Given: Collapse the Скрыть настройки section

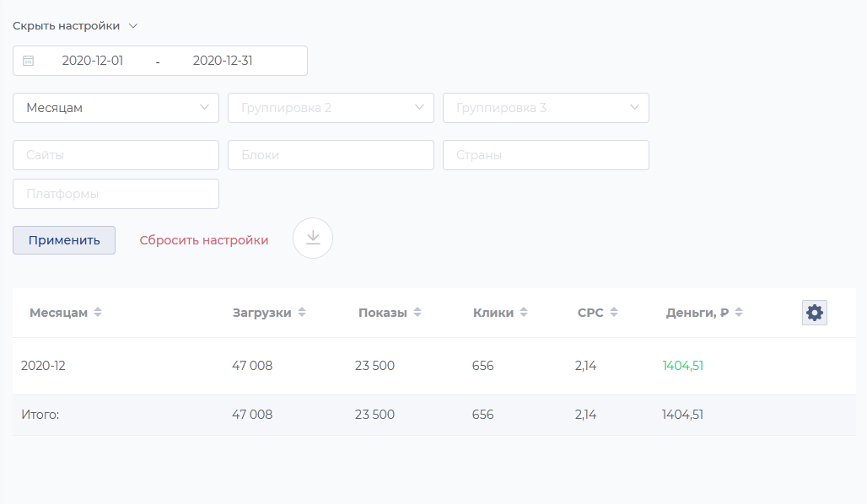Looking at the screenshot, I should [x=75, y=25].
